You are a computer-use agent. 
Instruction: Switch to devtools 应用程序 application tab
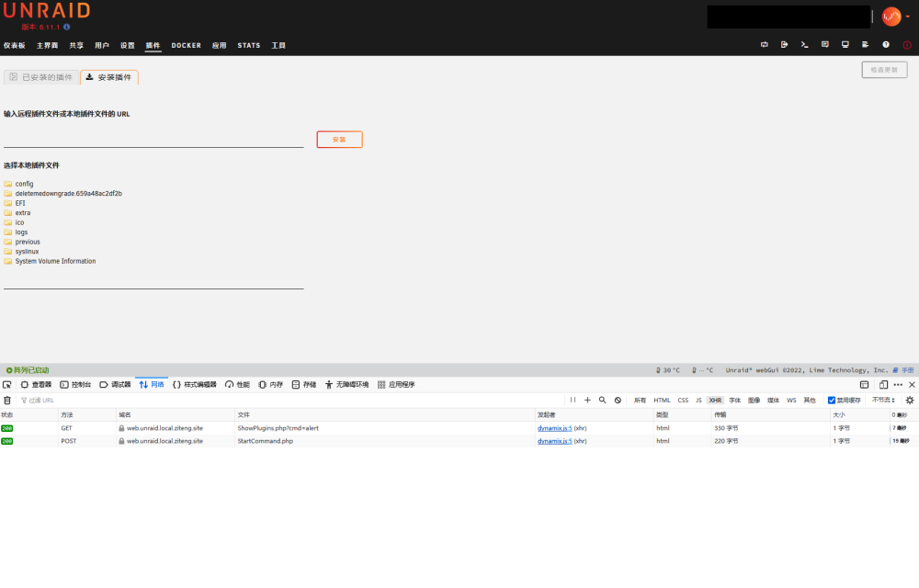396,385
